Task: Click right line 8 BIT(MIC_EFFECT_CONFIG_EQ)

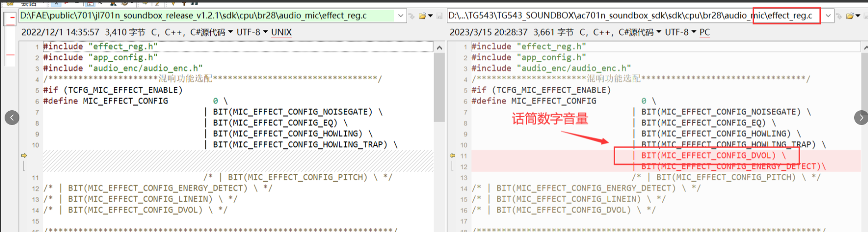Action: coord(704,123)
